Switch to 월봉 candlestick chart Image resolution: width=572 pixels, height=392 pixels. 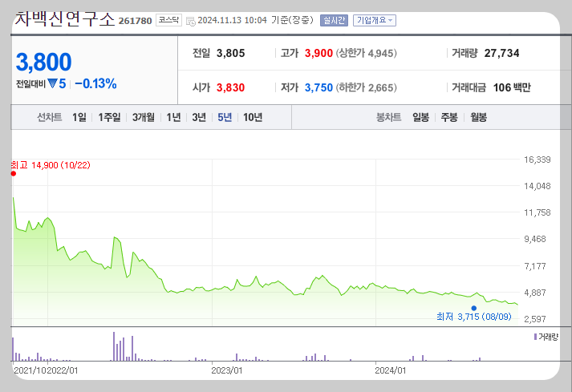coord(478,117)
